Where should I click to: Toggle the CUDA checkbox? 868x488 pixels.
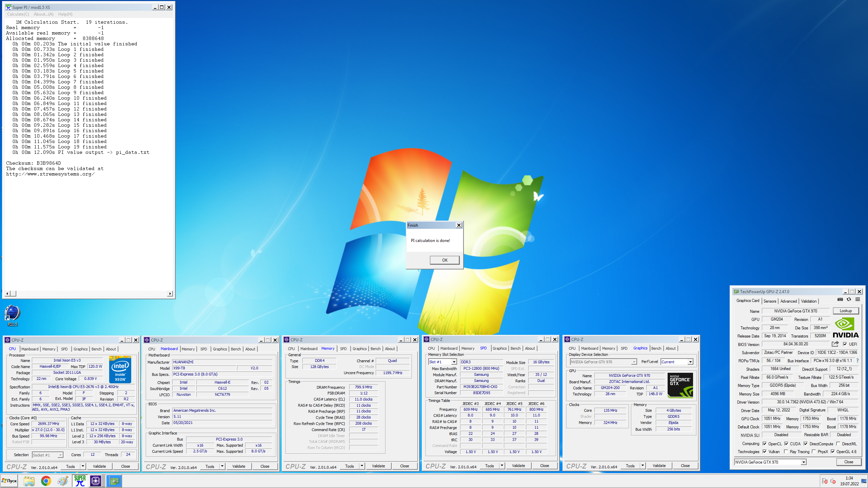[786, 444]
